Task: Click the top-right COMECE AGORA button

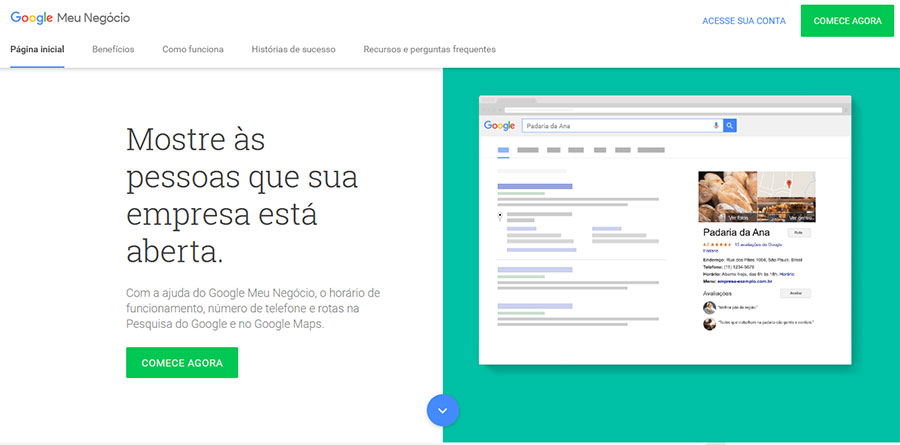Action: pyautogui.click(x=847, y=21)
